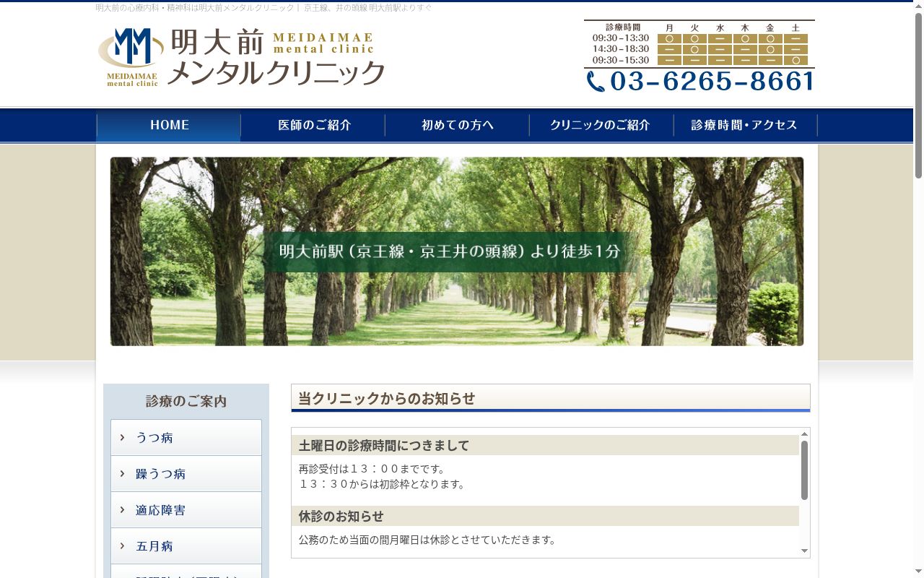Click the notice box scrollbar thumb
The image size is (924, 578).
click(804, 470)
